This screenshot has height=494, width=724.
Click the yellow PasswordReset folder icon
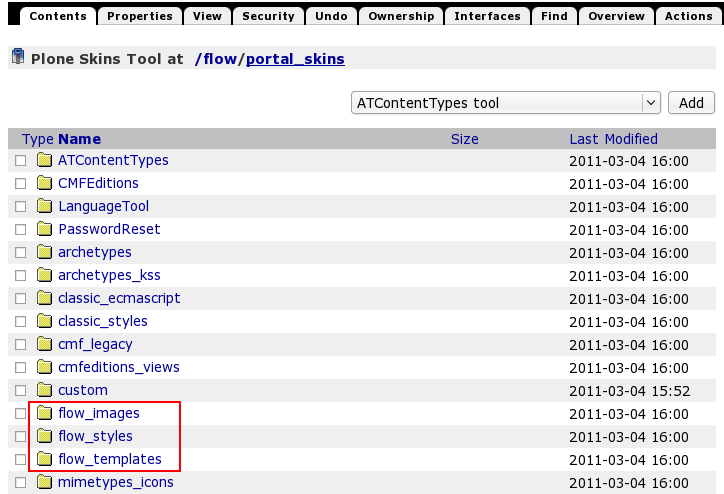[44, 229]
